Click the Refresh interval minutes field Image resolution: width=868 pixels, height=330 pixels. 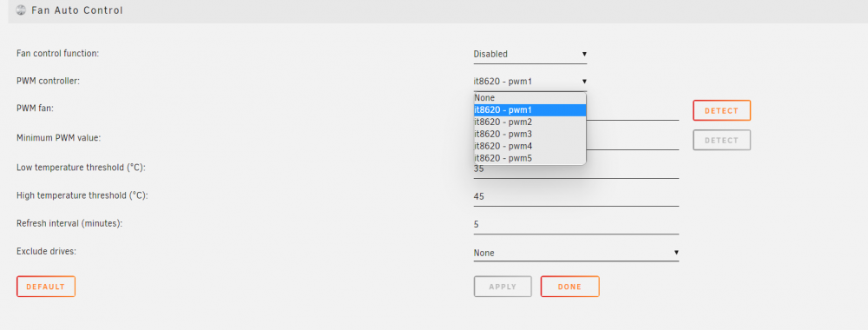pos(575,225)
